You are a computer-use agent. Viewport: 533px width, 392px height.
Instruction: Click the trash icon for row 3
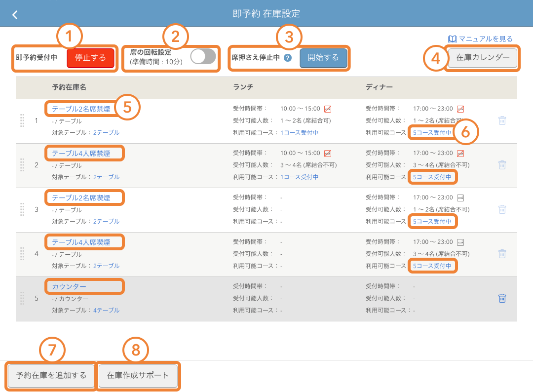(502, 209)
